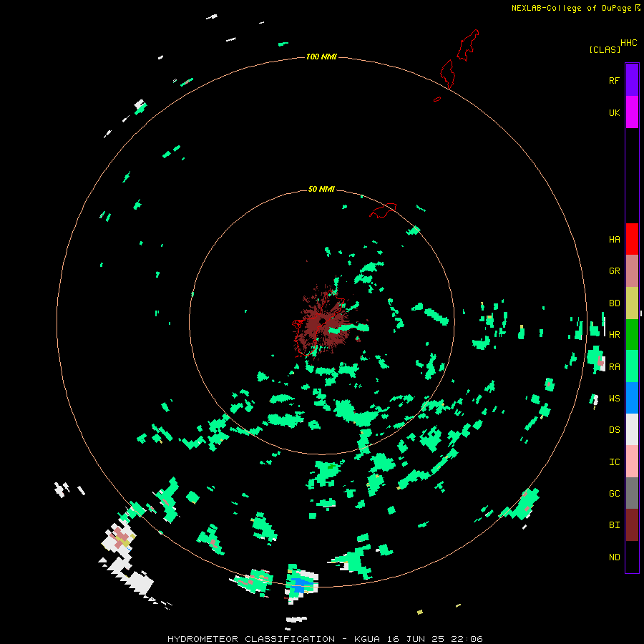Image resolution: width=644 pixels, height=644 pixels.
Task: Click the HA legend label
Action: tap(614, 240)
